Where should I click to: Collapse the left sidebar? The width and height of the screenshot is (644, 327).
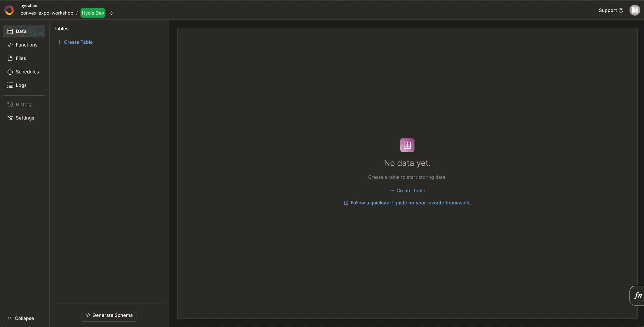click(x=21, y=318)
